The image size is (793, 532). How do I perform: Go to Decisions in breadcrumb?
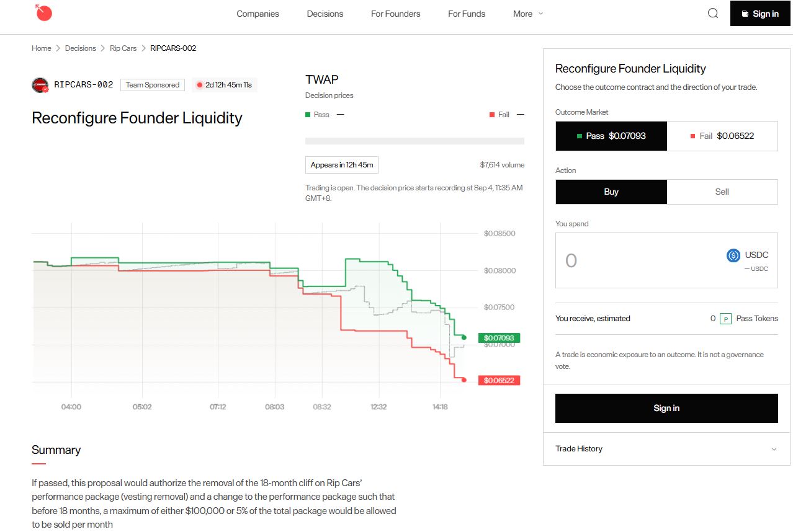coord(81,48)
